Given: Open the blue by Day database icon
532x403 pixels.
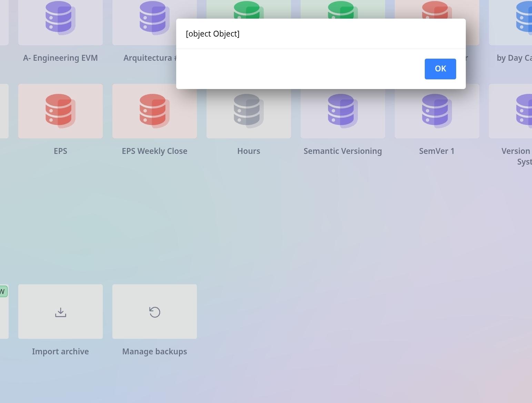Looking at the screenshot, I should point(523,17).
